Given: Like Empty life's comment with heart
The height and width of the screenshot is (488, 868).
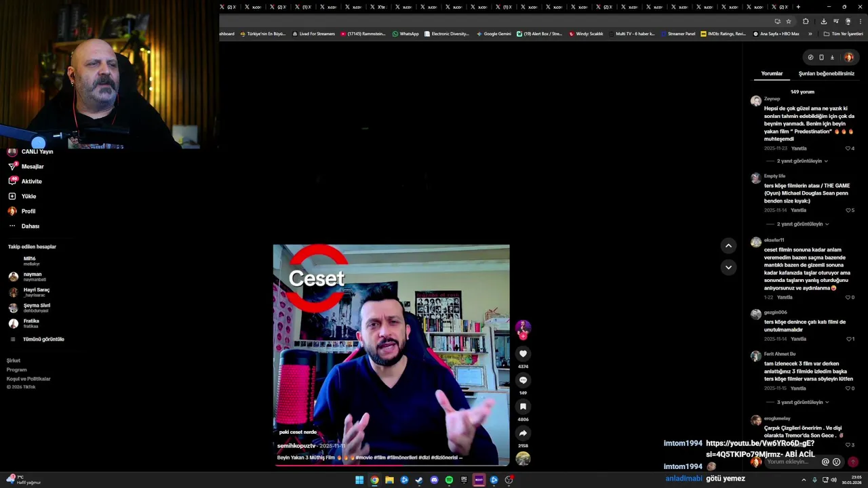Looking at the screenshot, I should [848, 210].
